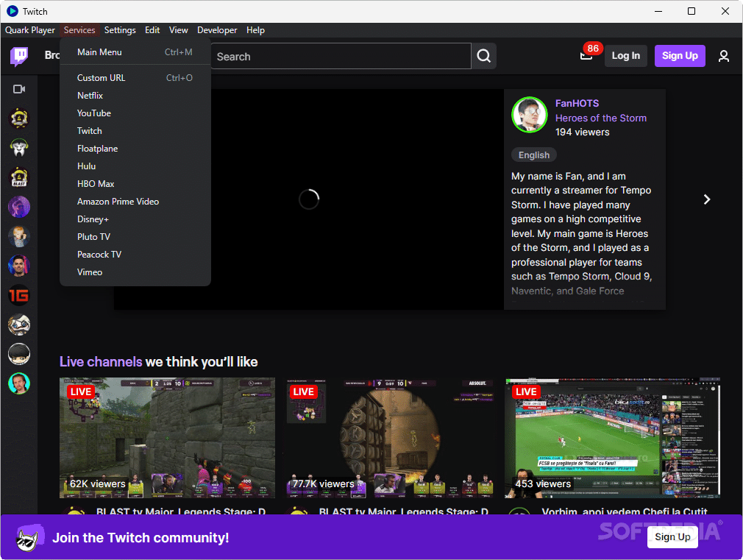
Task: Click the Twitch logo icon
Action: (19, 57)
